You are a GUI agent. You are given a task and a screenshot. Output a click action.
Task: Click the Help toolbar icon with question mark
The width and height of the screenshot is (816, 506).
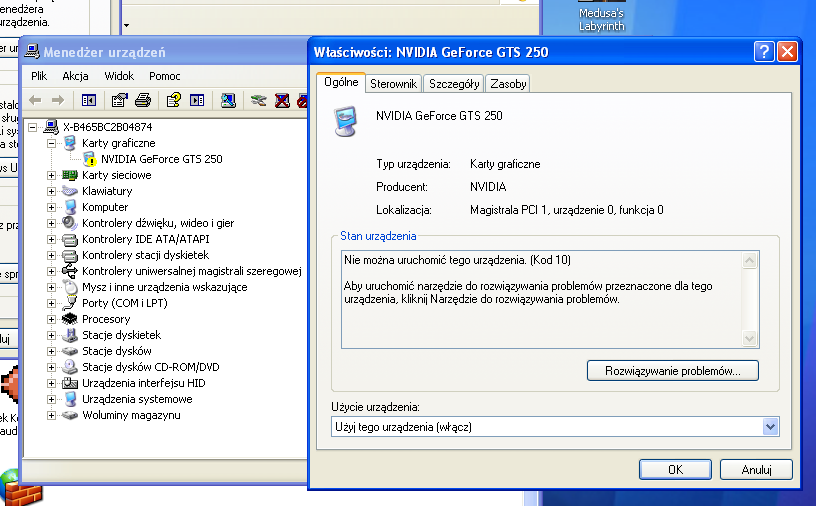[174, 100]
